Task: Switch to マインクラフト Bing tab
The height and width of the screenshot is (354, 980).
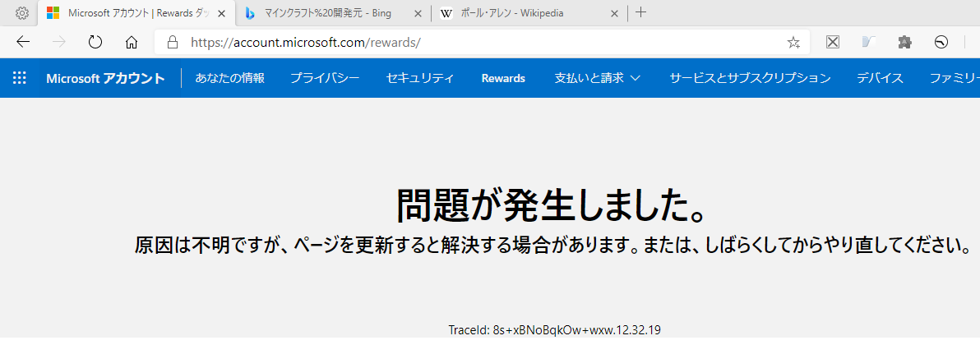Action: (334, 13)
